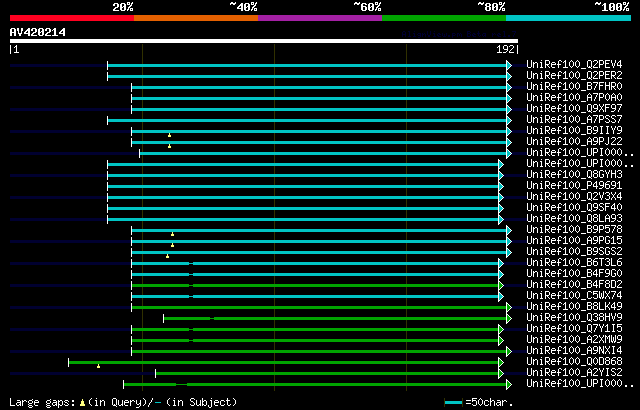Click the green arrowhead ending the Q38HV9 bar
Image resolution: width=640 pixels, height=410 pixels.
tap(509, 319)
